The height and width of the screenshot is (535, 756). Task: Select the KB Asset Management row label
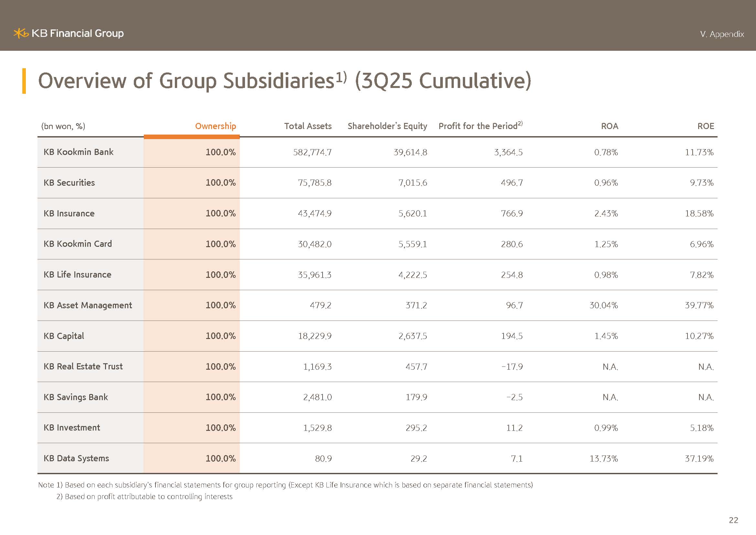[88, 305]
